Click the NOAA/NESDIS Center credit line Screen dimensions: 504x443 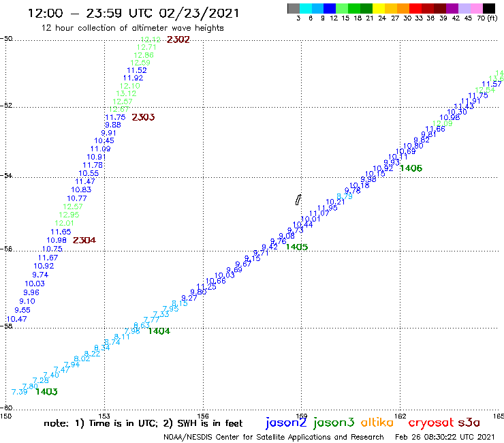[274, 437]
